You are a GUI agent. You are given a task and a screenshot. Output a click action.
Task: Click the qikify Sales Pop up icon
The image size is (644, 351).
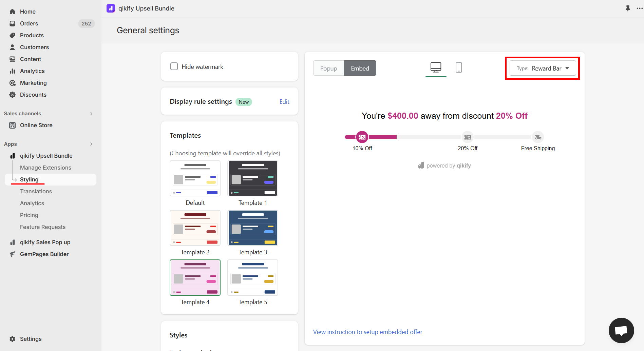(x=12, y=242)
